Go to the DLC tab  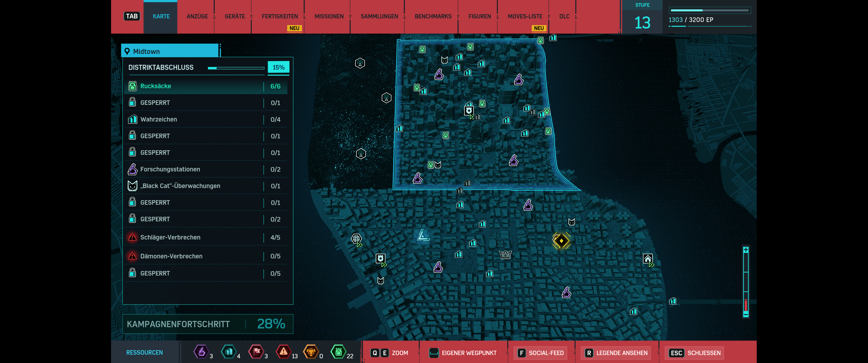click(x=564, y=16)
